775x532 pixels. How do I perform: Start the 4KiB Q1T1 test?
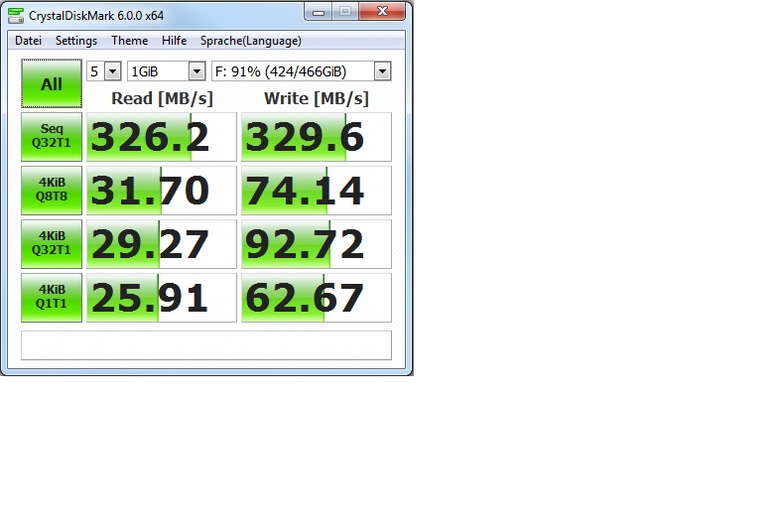(x=52, y=298)
